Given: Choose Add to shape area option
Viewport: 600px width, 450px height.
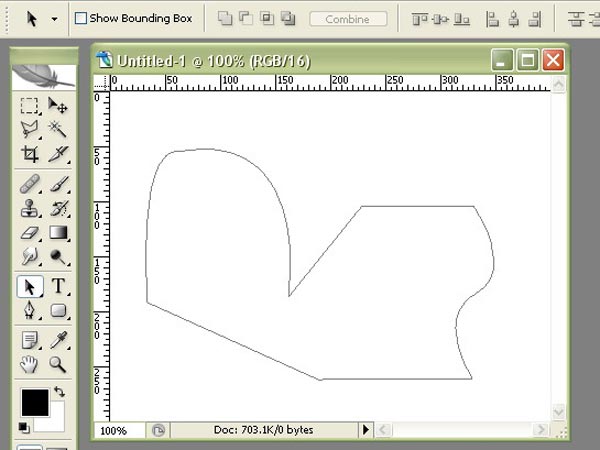Looking at the screenshot, I should [x=225, y=18].
